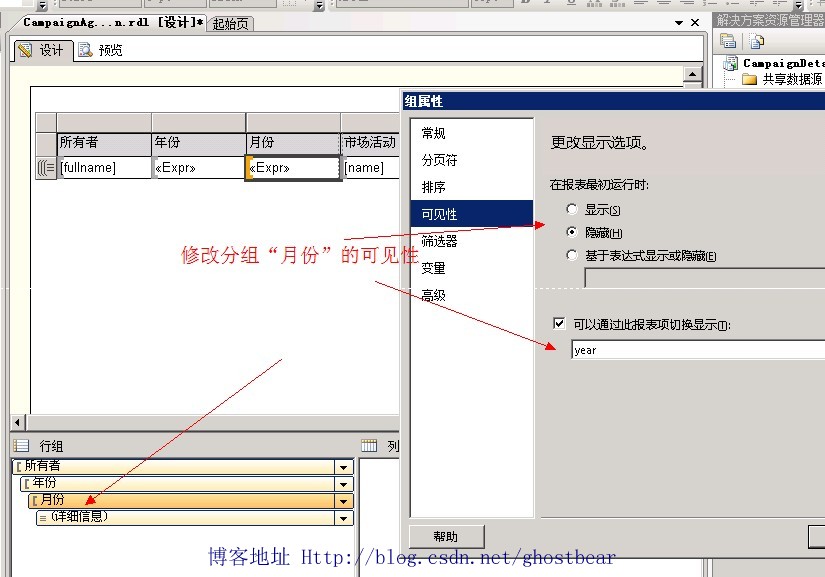Click the [name] table cell

[x=371, y=168]
